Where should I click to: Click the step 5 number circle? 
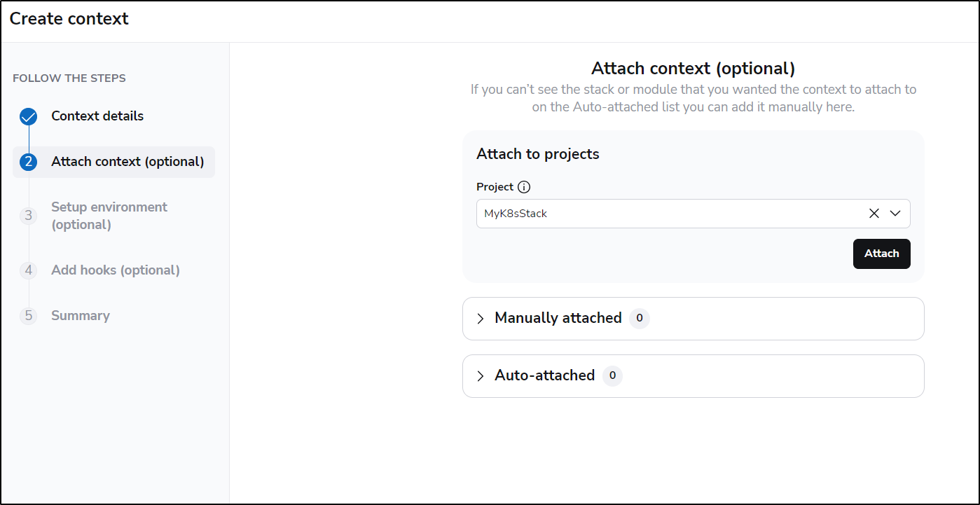29,316
